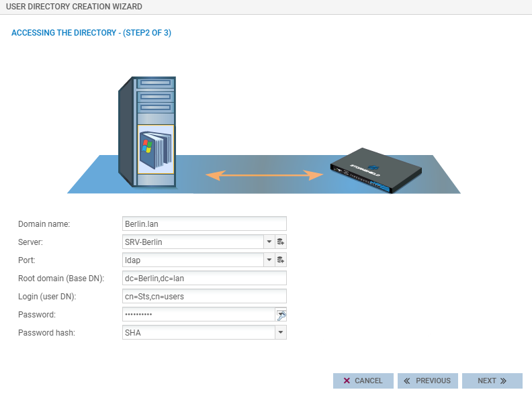
Task: Click the key icon in Password field
Action: [281, 315]
